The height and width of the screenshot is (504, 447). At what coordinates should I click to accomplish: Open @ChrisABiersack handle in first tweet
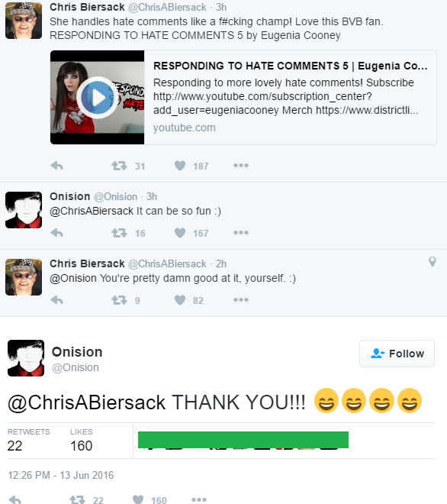[167, 7]
